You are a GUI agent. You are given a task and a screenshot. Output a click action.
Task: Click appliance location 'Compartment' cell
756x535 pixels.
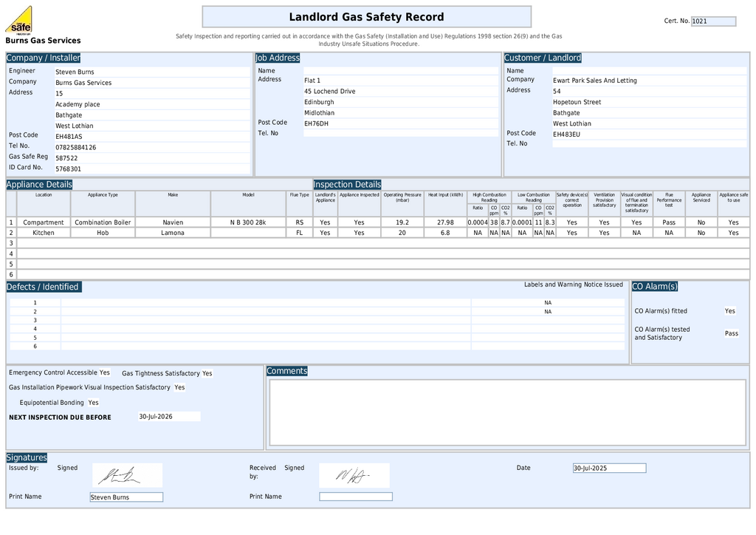click(x=44, y=222)
